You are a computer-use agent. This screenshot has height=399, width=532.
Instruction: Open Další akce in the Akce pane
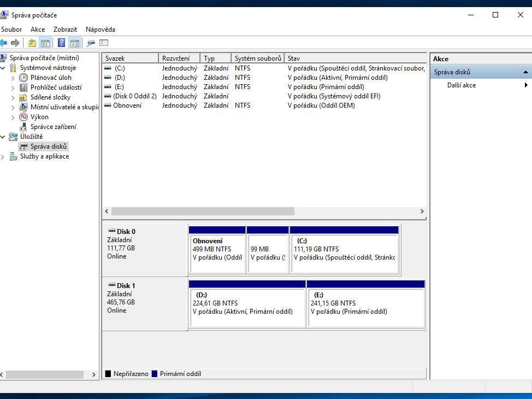tap(462, 85)
